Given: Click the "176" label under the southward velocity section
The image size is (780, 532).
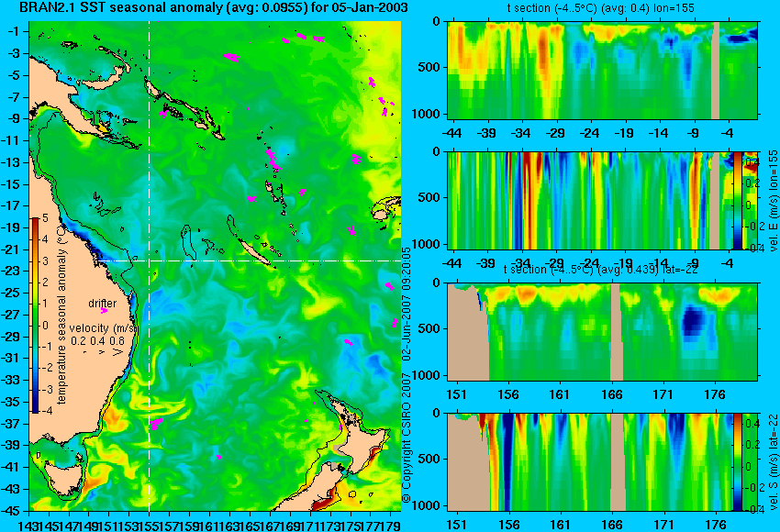Looking at the screenshot, I should coord(717,524).
